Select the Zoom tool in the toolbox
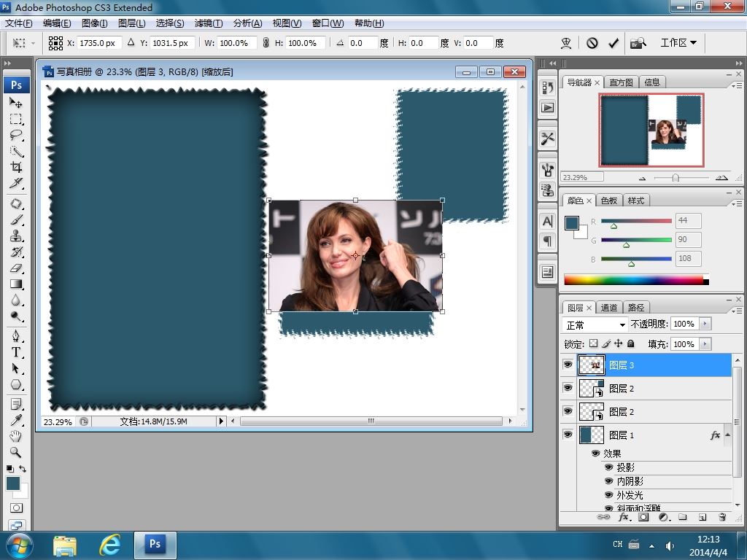This screenshot has height=560, width=747. (16, 452)
